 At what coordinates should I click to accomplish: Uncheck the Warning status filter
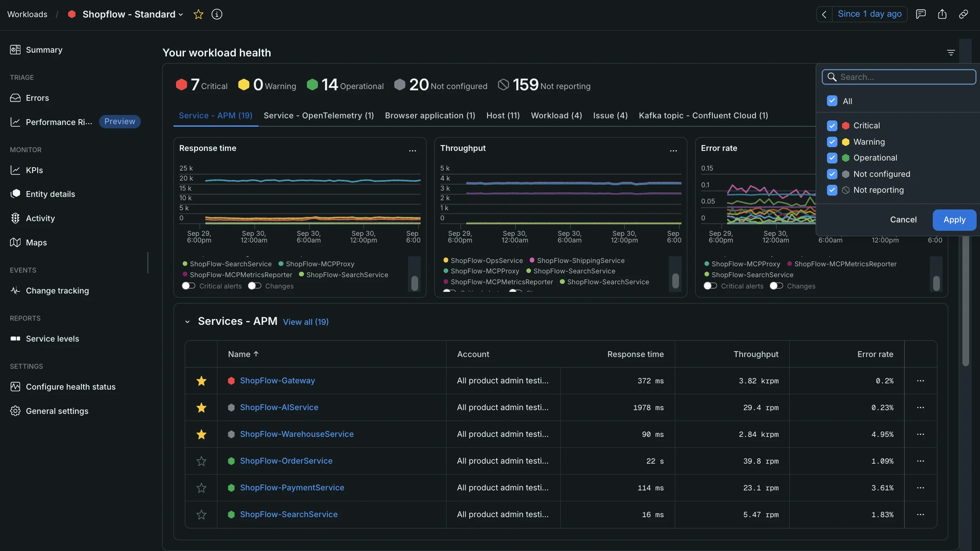(832, 142)
